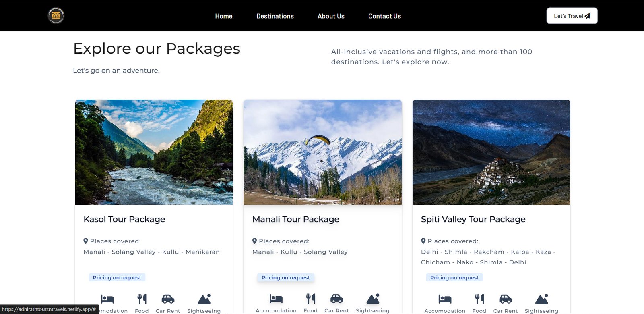Click the Car Rent icon in Manali card
Screen dimensions: 644x314
click(x=336, y=299)
